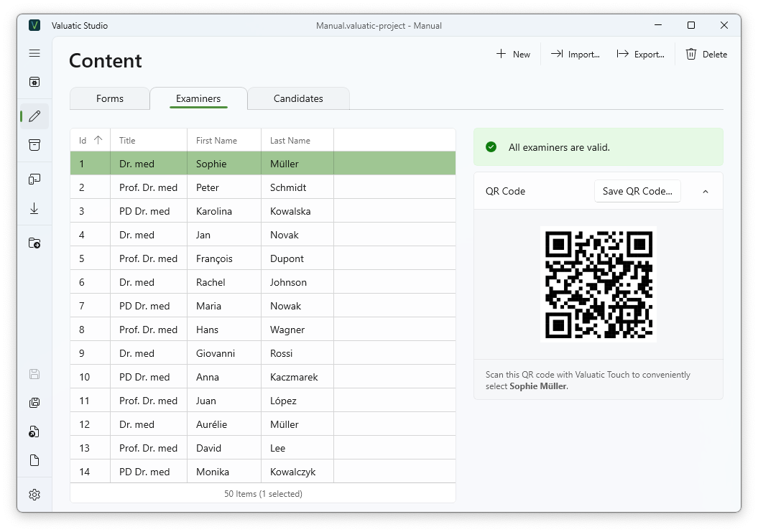Click the Save QR Code... button
The image size is (758, 532).
pyautogui.click(x=637, y=191)
